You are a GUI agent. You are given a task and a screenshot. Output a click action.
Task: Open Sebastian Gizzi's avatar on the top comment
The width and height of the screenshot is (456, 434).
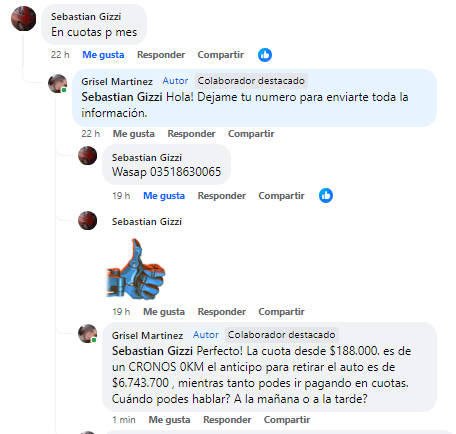23,19
